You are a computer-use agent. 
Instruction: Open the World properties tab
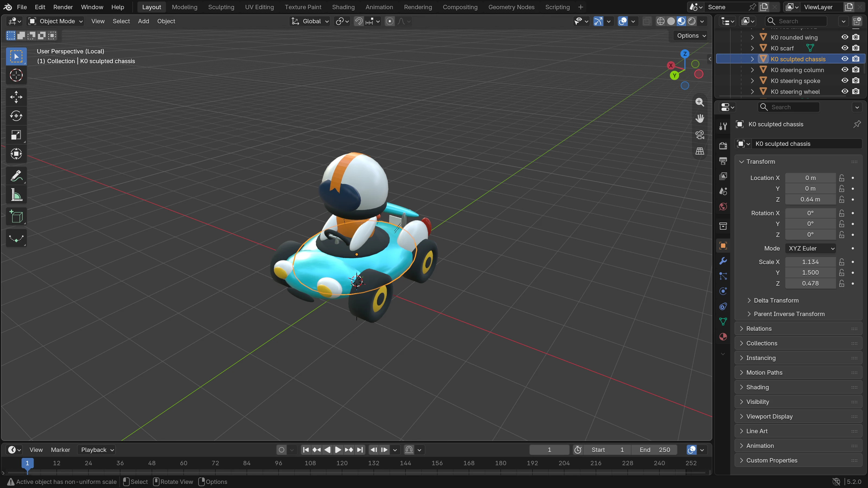click(723, 207)
